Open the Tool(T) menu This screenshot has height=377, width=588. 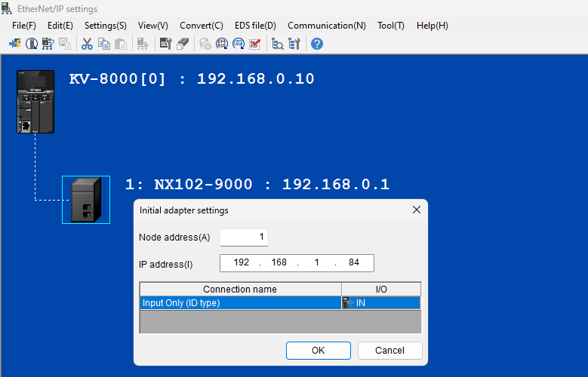tap(391, 26)
